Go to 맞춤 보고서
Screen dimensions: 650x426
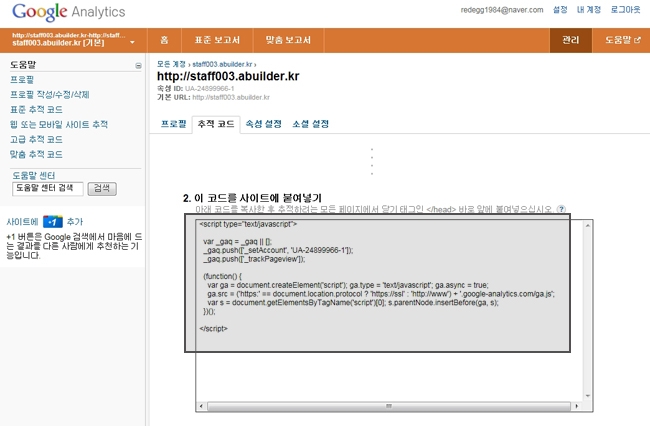[287, 41]
